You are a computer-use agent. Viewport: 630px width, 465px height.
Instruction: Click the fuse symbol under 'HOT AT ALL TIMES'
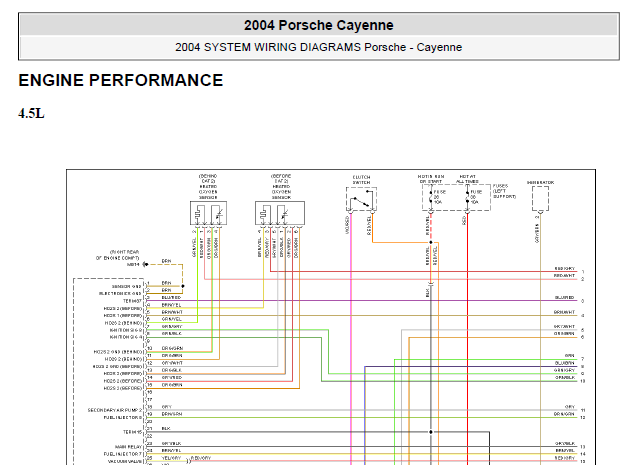(467, 197)
